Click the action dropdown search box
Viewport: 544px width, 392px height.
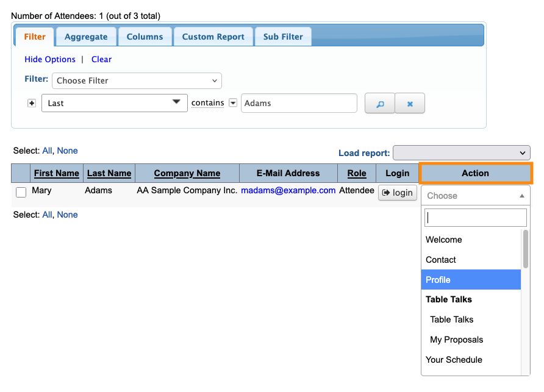[475, 218]
